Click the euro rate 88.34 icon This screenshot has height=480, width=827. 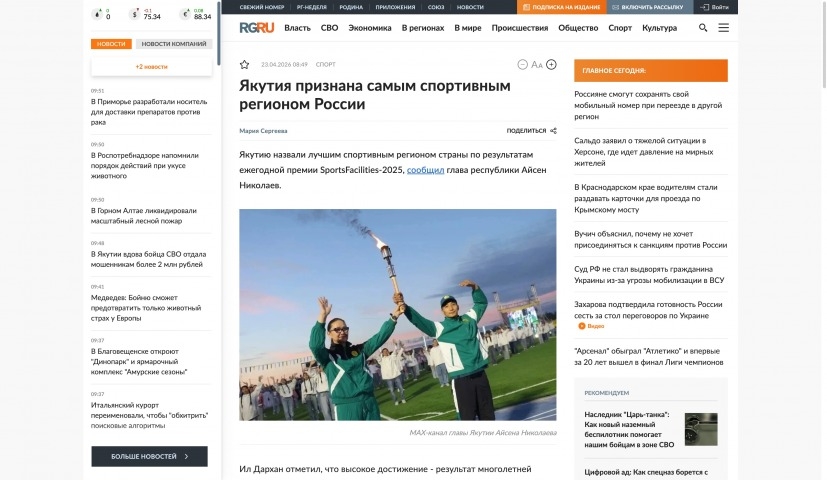tap(185, 14)
